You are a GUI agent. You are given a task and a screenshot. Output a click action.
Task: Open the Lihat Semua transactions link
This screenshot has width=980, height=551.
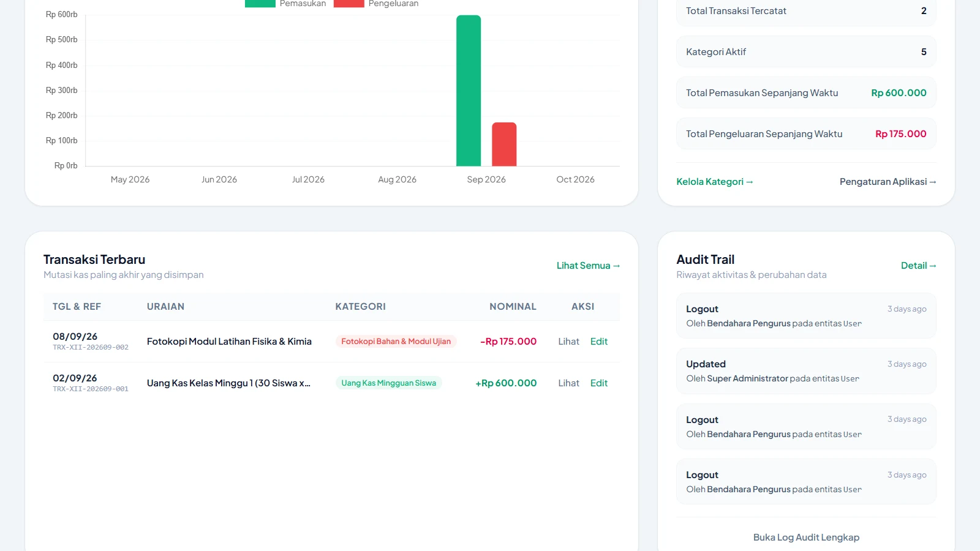(588, 266)
